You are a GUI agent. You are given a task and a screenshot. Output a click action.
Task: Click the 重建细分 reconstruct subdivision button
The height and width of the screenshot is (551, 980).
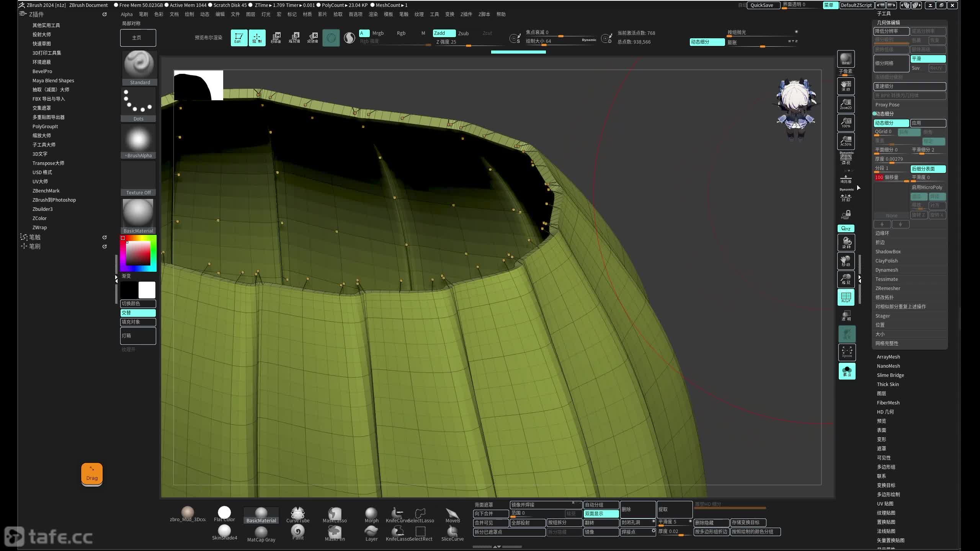pyautogui.click(x=910, y=86)
